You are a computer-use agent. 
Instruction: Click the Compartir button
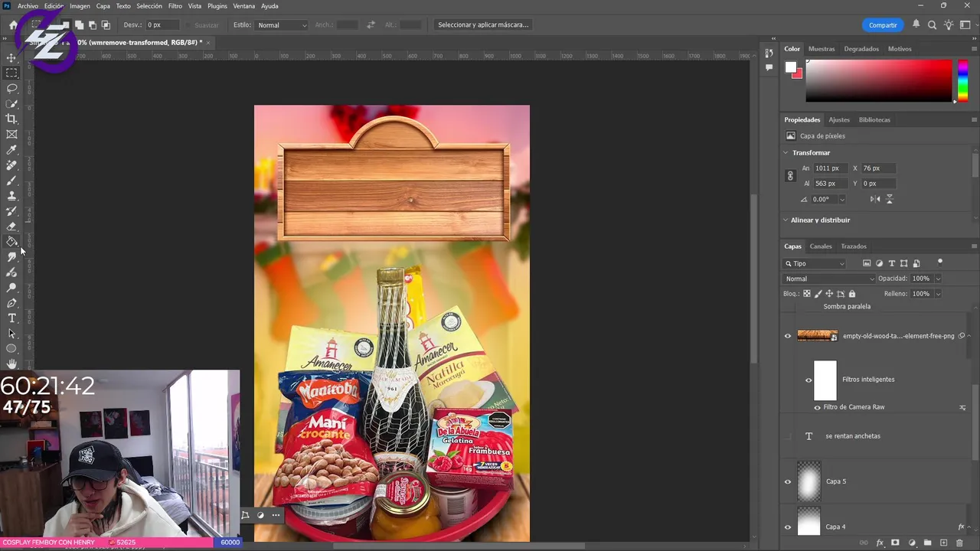(x=883, y=25)
